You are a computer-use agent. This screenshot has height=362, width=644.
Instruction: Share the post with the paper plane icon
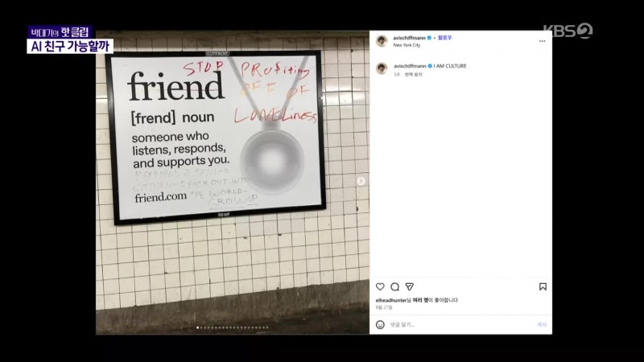[x=410, y=286]
